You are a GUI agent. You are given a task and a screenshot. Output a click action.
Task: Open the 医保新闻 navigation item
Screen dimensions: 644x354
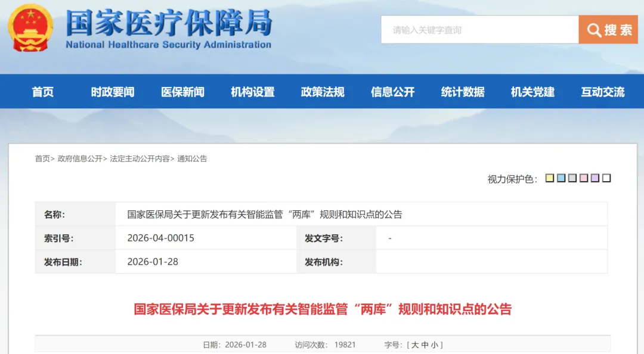[x=183, y=92]
